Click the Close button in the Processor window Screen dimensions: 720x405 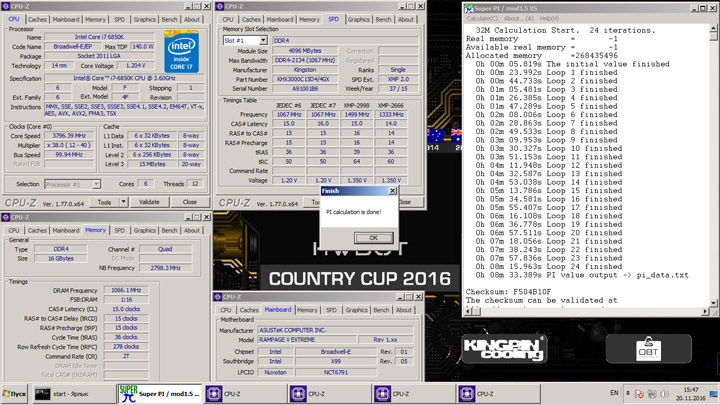coord(190,202)
